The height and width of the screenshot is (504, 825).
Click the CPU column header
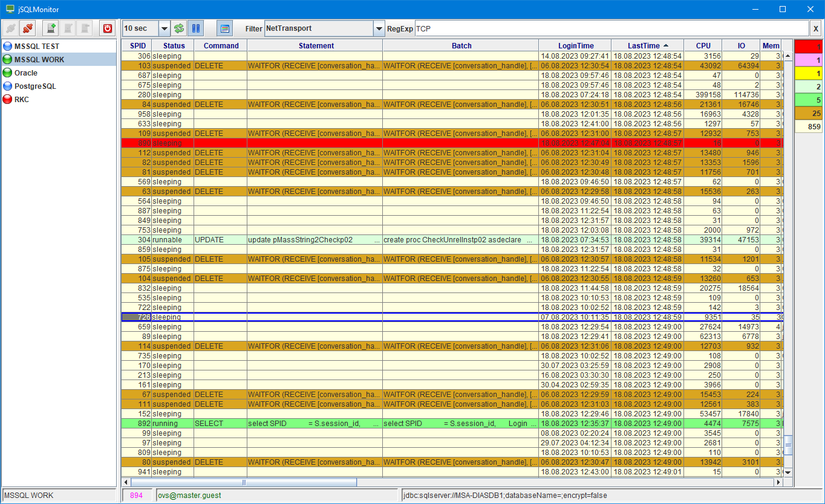tap(703, 46)
